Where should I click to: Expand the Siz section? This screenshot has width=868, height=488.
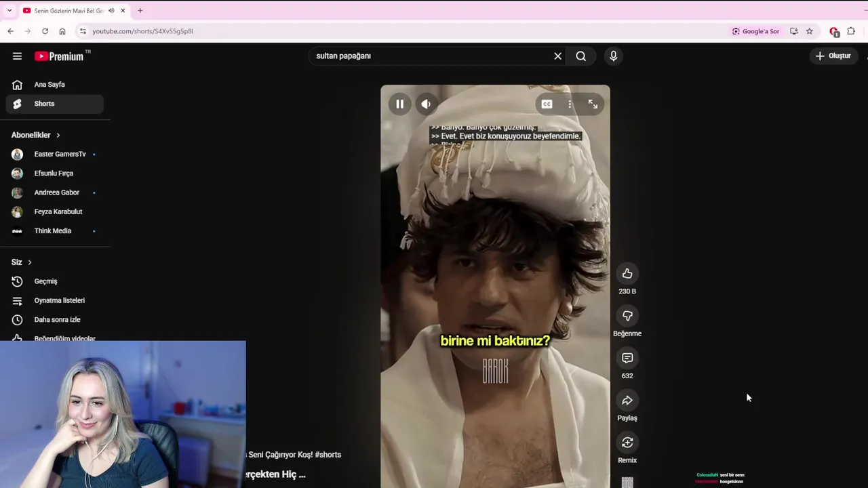point(22,262)
